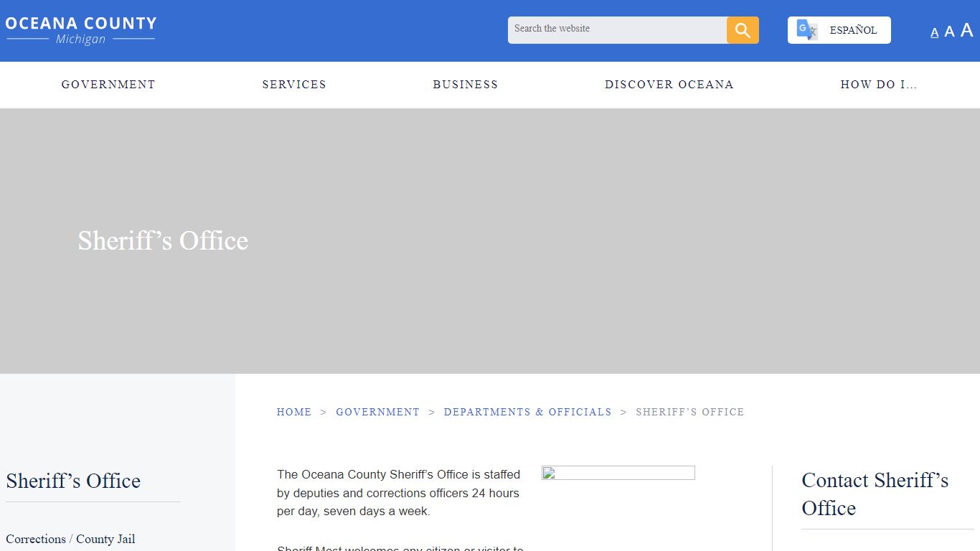Viewport: 980px width, 551px height.
Task: Expand the Discover Oceana menu
Action: point(669,85)
